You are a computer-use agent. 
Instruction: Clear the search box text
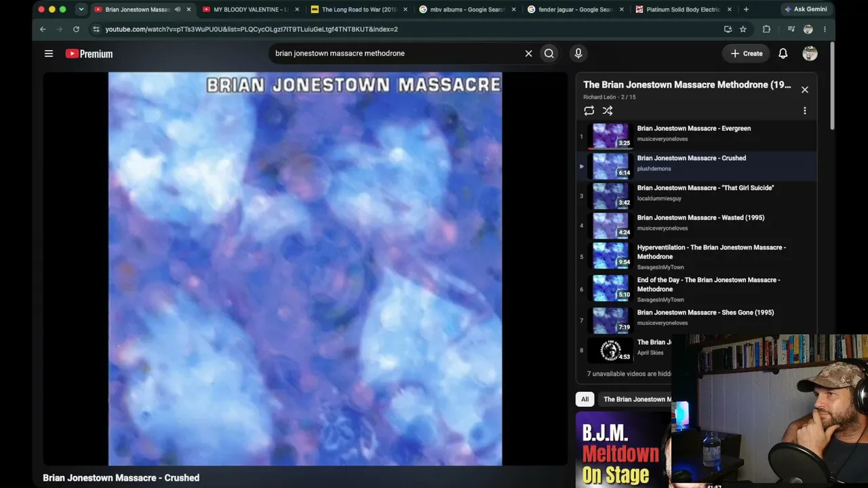click(x=528, y=54)
